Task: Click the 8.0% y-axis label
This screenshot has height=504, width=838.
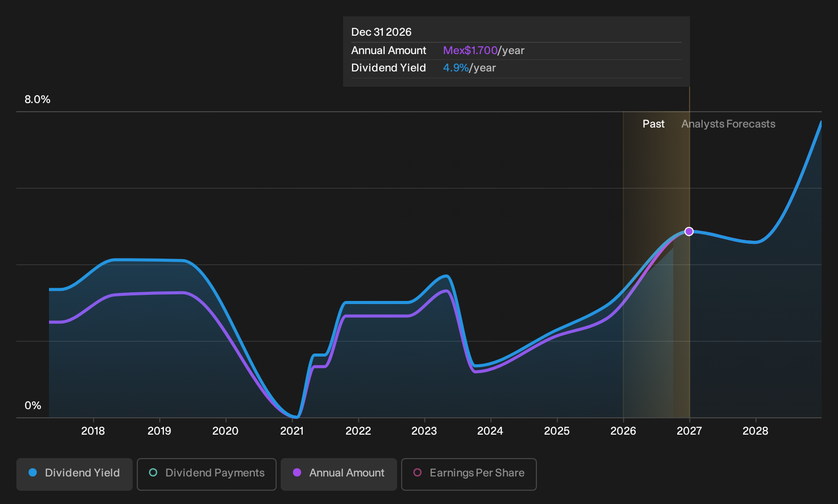Action: coord(37,99)
